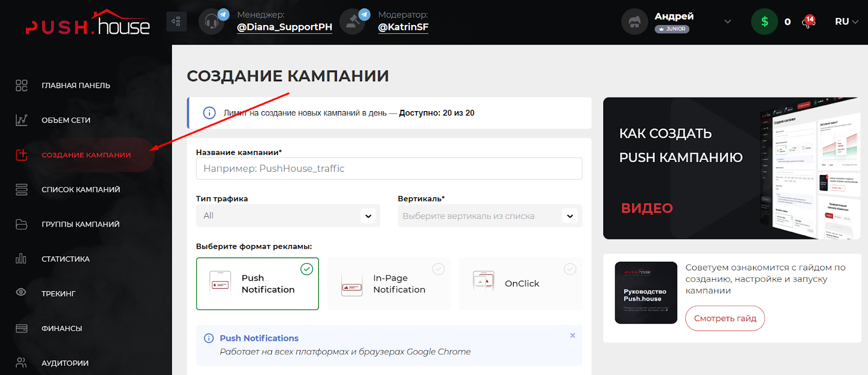The width and height of the screenshot is (868, 375).
Task: Open Группы кампаний menu item
Action: tap(80, 224)
